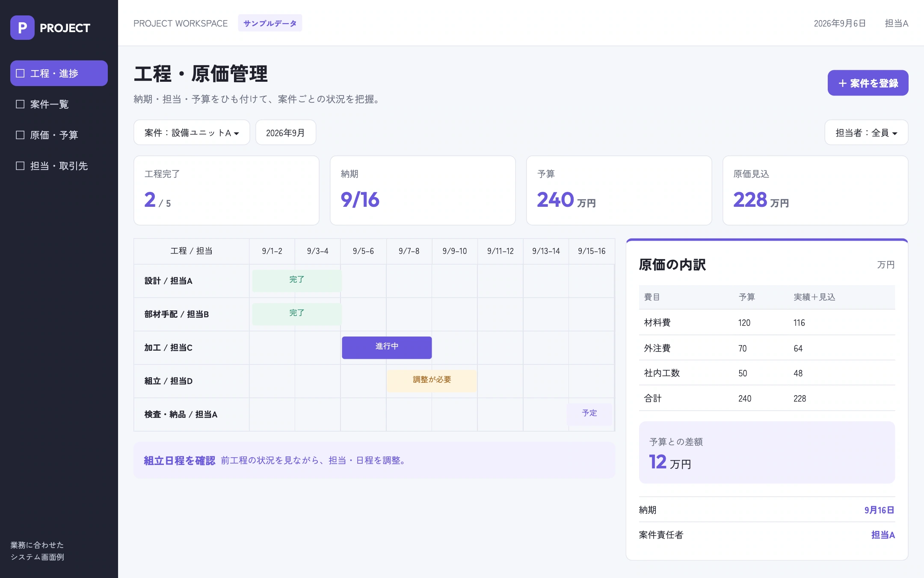Image resolution: width=924 pixels, height=578 pixels.
Task: Click the square icon beside 工程・進捗
Action: [20, 73]
